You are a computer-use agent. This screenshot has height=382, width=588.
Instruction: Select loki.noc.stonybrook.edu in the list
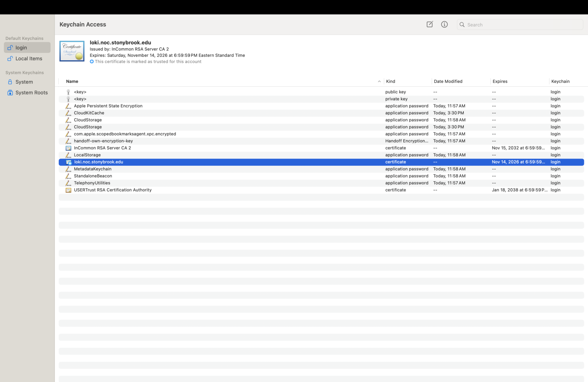321,162
